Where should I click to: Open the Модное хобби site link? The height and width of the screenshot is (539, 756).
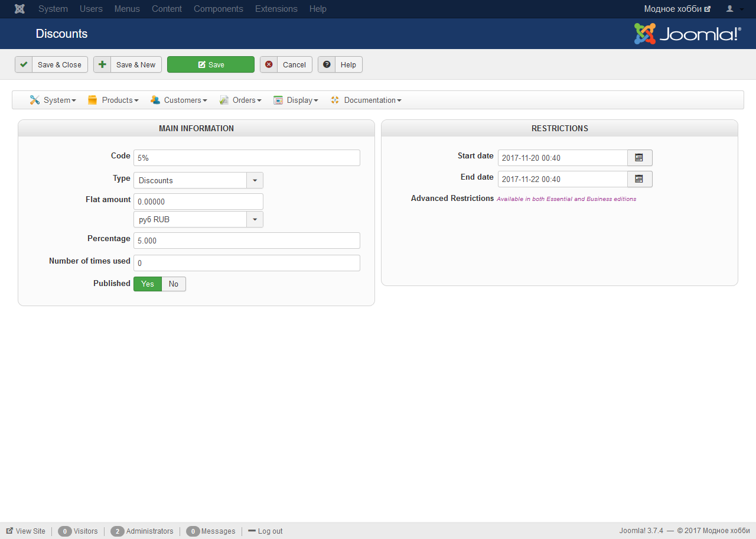(x=677, y=9)
